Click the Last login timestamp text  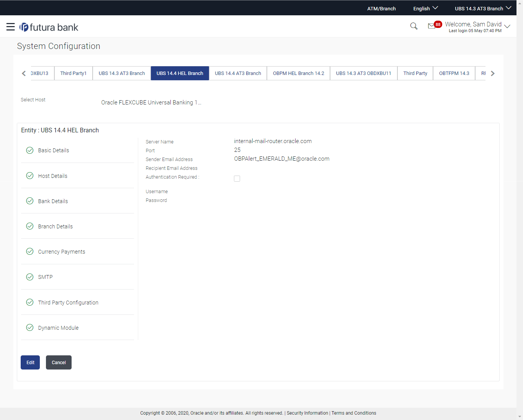[x=475, y=31]
